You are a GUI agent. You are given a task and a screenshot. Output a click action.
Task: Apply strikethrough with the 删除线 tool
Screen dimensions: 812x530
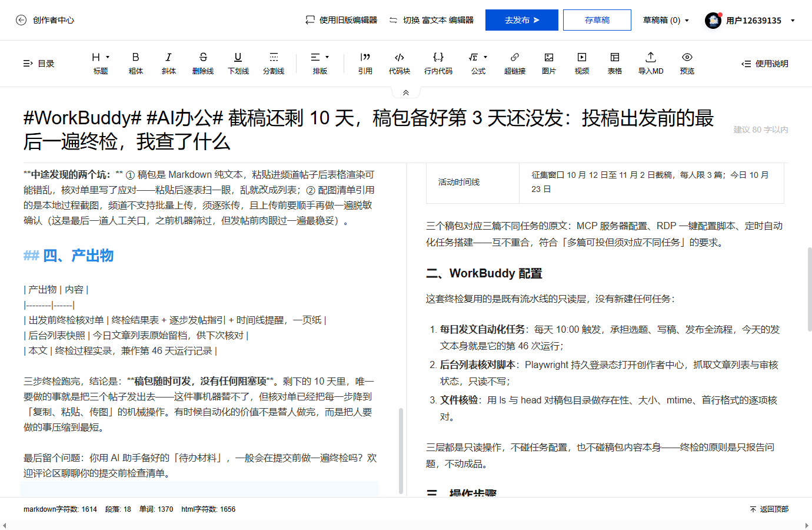click(x=203, y=64)
